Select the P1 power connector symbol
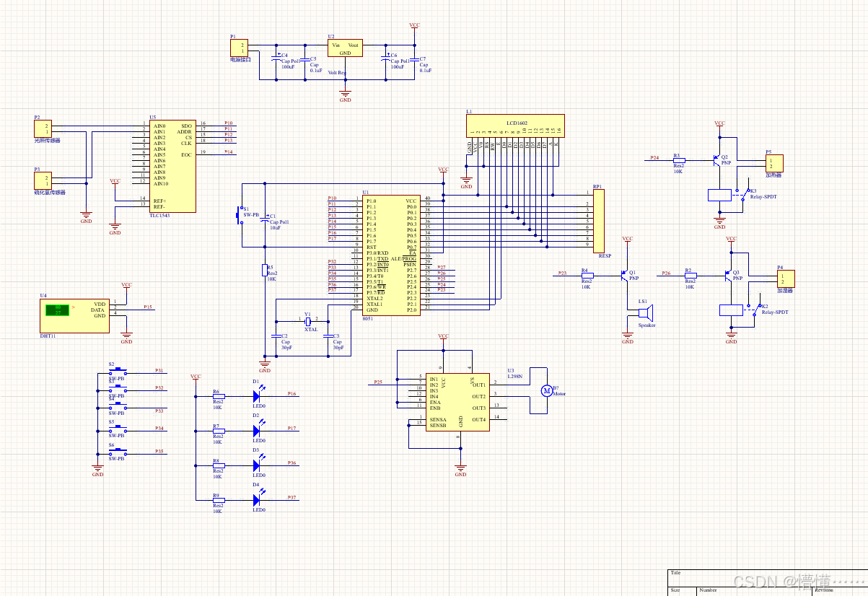This screenshot has height=596, width=868. (239, 48)
